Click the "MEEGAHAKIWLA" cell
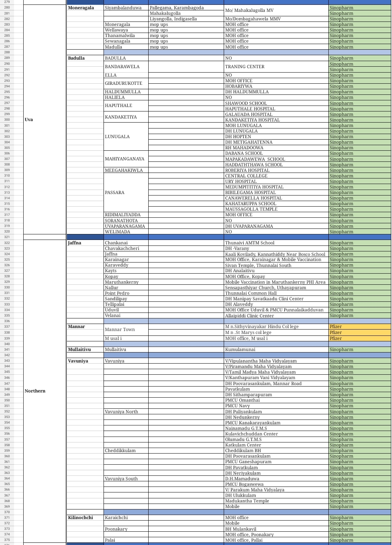This screenshot has height=545, width=392. tap(126, 170)
